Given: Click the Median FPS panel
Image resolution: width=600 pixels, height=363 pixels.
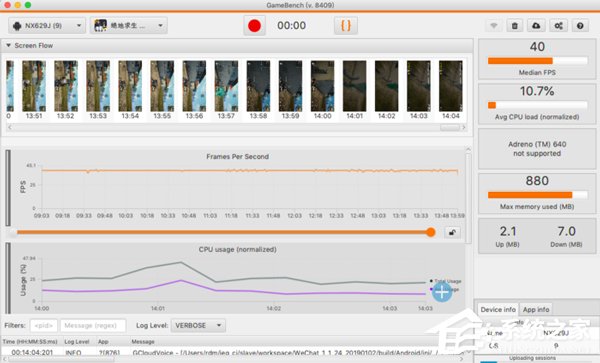Looking at the screenshot, I should pyautogui.click(x=537, y=59).
